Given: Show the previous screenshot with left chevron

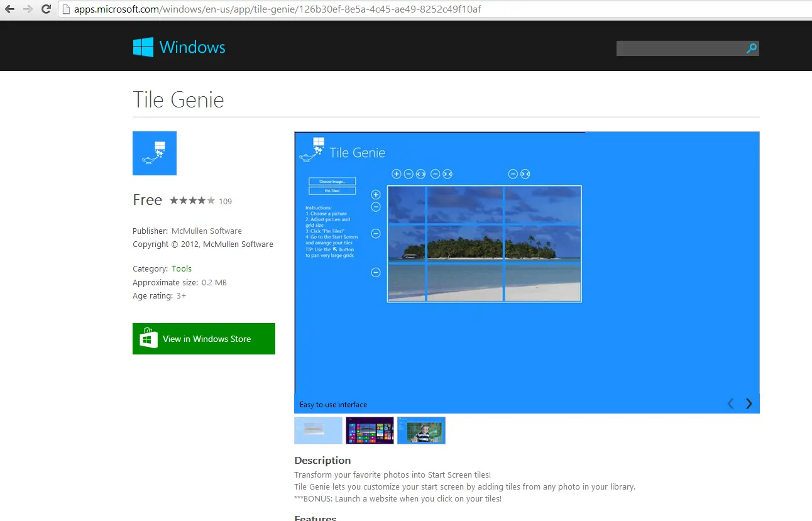Looking at the screenshot, I should pos(730,404).
